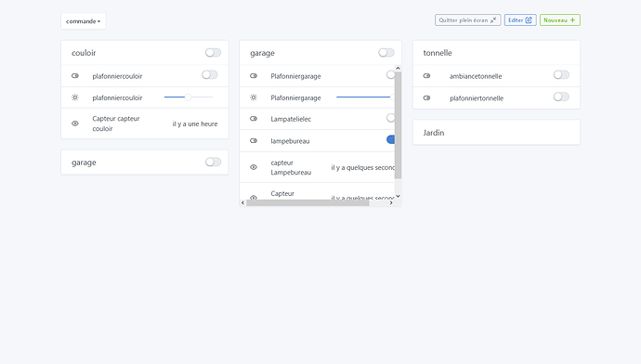Click the switch icon beside ambiancetonnelle
This screenshot has height=364, width=641.
coord(426,76)
